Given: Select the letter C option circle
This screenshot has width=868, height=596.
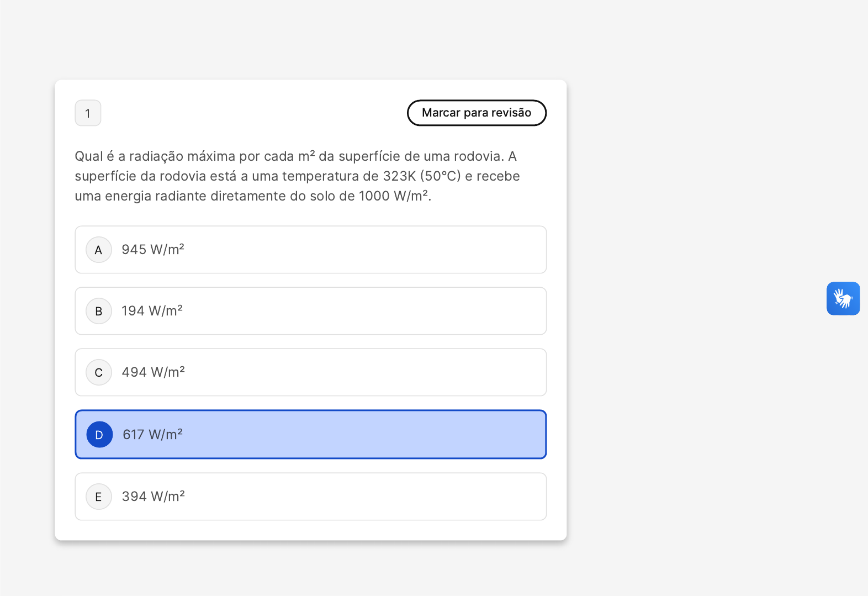Looking at the screenshot, I should pyautogui.click(x=99, y=372).
